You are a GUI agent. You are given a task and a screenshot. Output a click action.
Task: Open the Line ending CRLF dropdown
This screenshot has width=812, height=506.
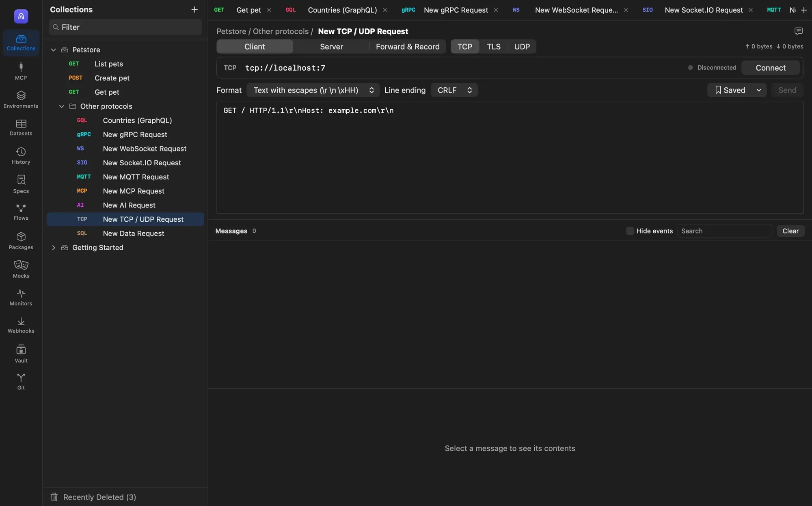click(454, 90)
